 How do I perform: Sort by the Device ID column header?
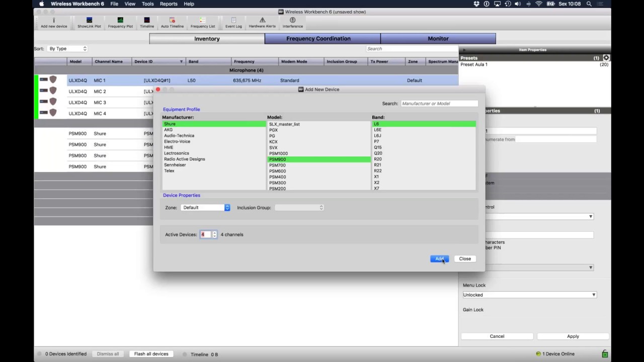(158, 61)
